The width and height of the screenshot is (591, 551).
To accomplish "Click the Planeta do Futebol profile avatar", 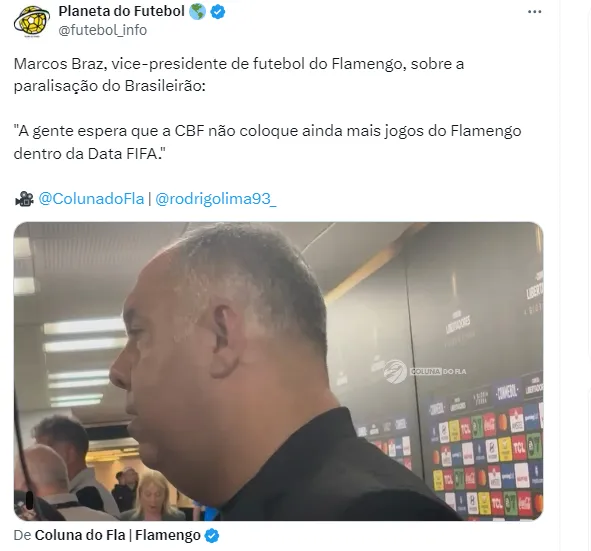I will (32, 21).
